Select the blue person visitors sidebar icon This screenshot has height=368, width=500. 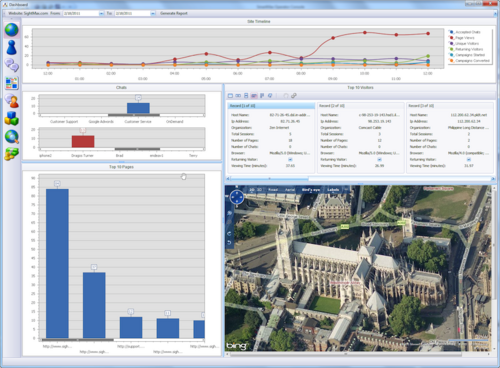coord(11,47)
